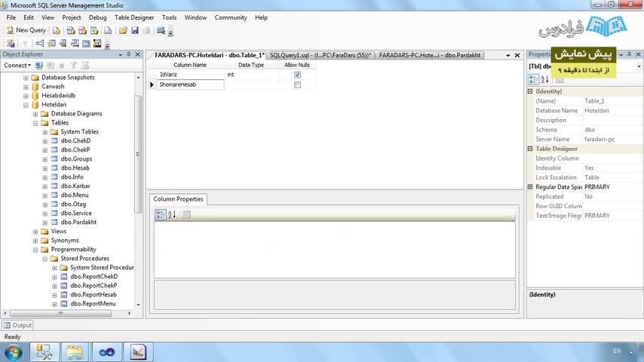
Task: Collapse the Tables folder
Action: click(35, 123)
